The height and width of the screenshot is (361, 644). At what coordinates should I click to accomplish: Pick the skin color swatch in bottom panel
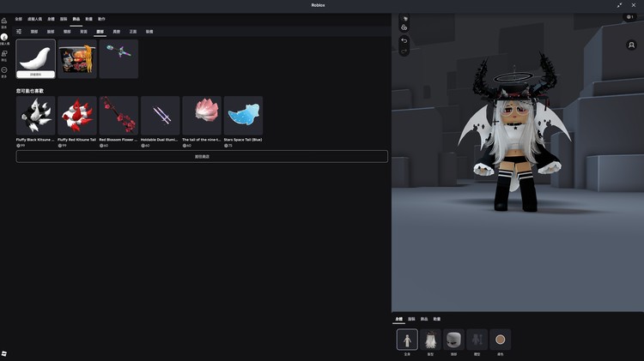click(500, 340)
